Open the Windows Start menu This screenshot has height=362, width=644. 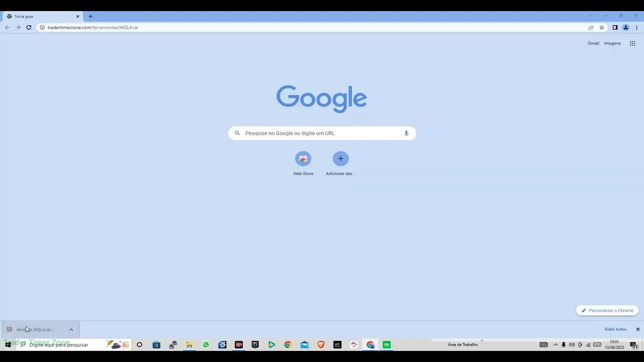click(x=8, y=344)
